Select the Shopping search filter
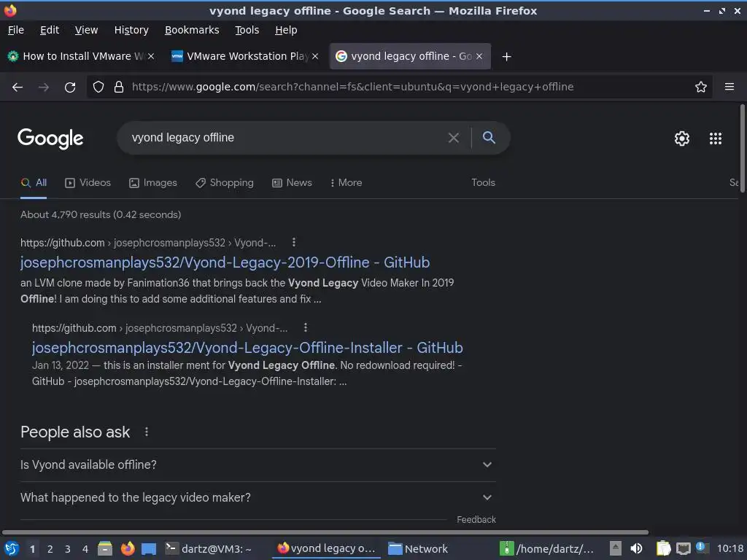This screenshot has width=747, height=560. 225,183
